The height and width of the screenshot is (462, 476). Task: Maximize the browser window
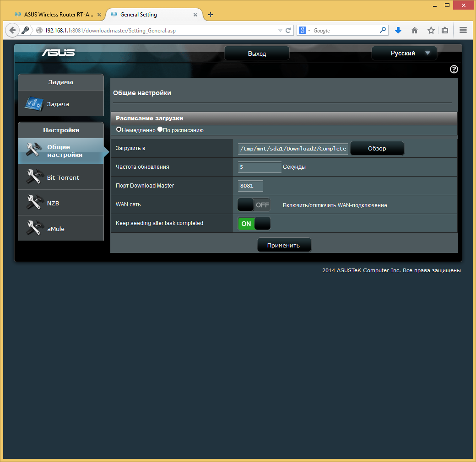[x=447, y=5]
